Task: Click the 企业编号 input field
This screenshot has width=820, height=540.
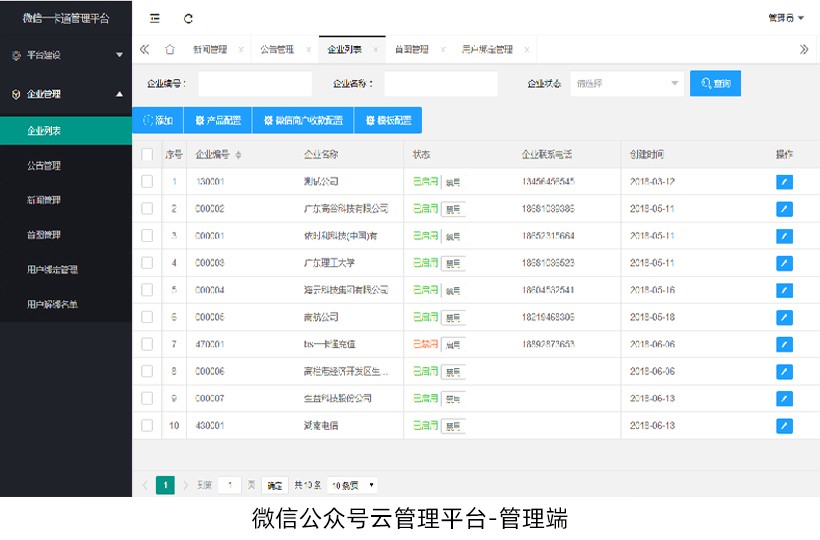Action: tap(255, 84)
